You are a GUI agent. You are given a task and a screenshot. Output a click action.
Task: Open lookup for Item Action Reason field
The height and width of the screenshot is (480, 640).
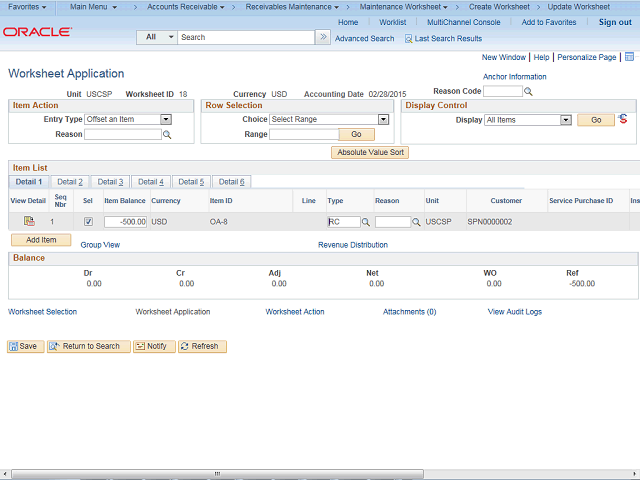[x=166, y=134]
